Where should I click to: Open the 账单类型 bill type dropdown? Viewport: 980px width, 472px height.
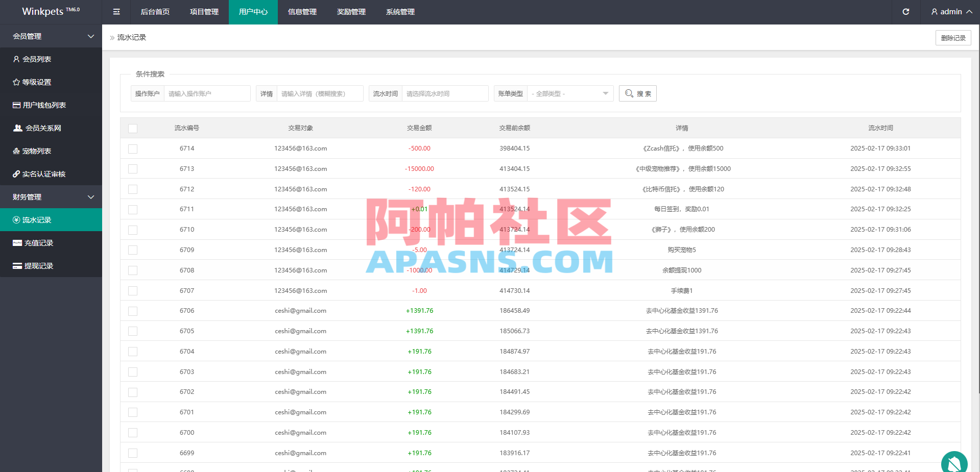[x=569, y=93]
